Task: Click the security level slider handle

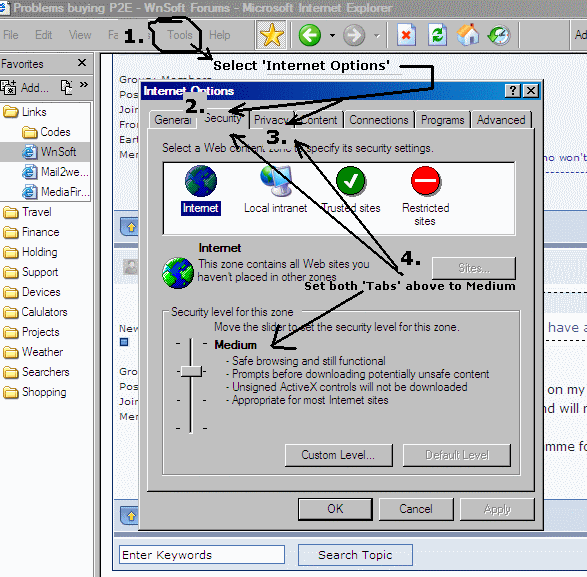Action: [191, 371]
